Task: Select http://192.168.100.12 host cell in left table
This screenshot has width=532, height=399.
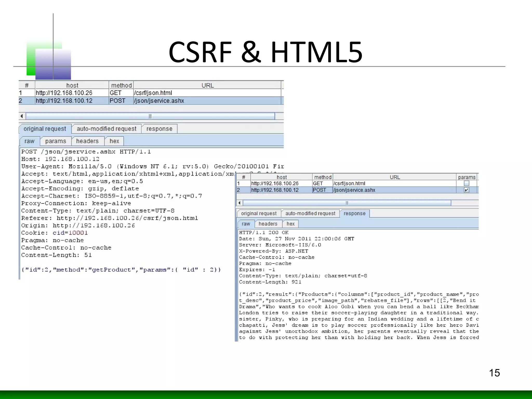Action: pyautogui.click(x=72, y=101)
